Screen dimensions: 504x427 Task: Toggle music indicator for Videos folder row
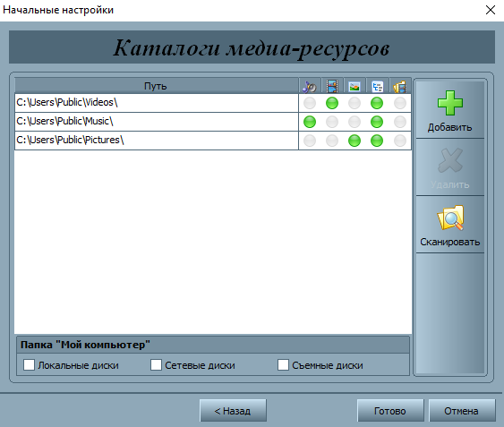click(x=310, y=103)
